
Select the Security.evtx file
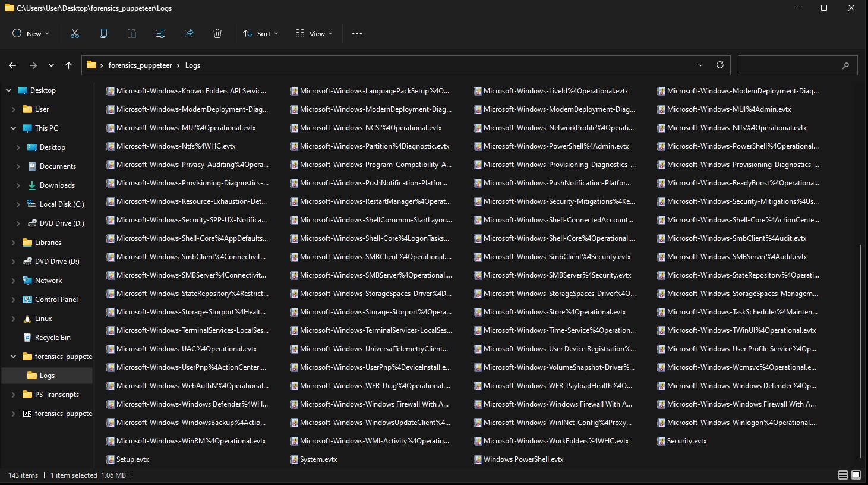pos(686,441)
